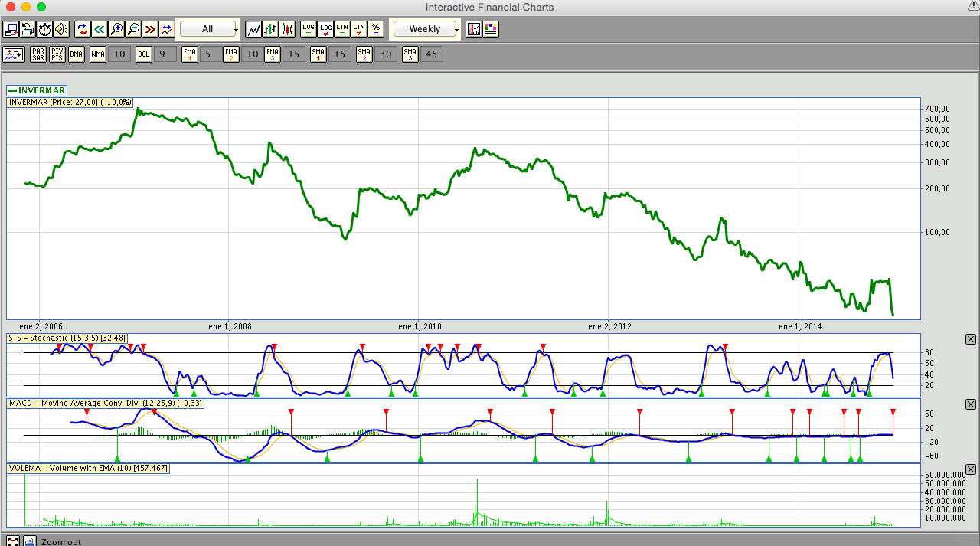This screenshot has height=546, width=980.
Task: Click the SMA 3 period field showing 45
Action: click(x=432, y=54)
